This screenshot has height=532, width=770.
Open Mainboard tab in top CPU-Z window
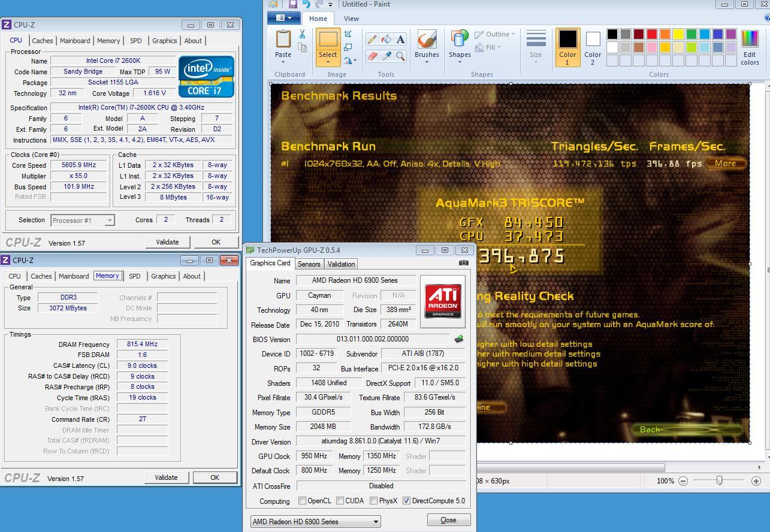(x=75, y=41)
